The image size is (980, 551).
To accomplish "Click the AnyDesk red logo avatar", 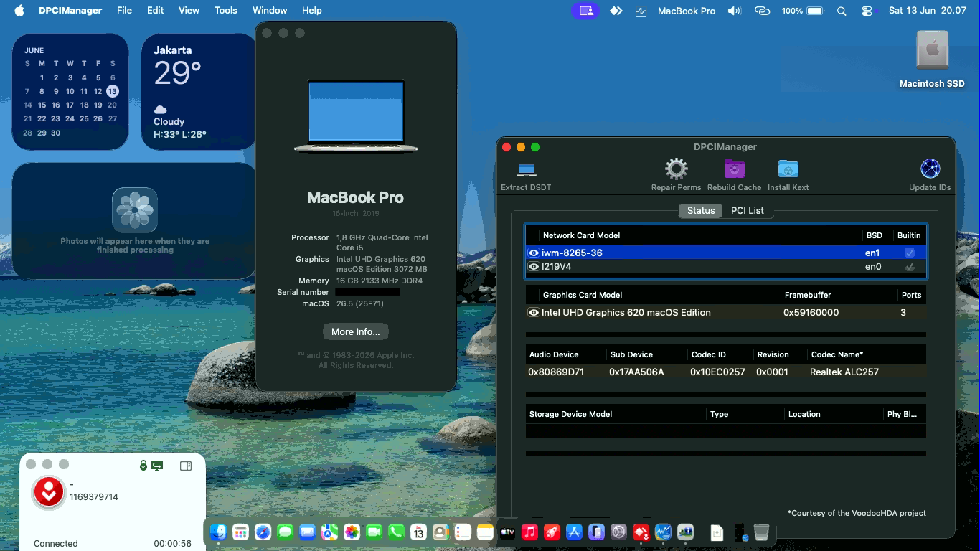I will click(50, 492).
